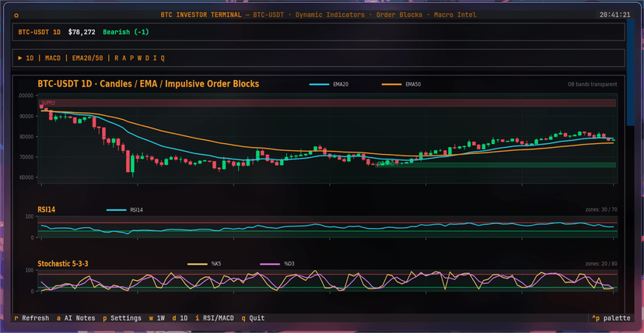Image resolution: width=644 pixels, height=333 pixels.
Task: Toggle RSI/MACD indicator in footer
Action: click(215, 318)
